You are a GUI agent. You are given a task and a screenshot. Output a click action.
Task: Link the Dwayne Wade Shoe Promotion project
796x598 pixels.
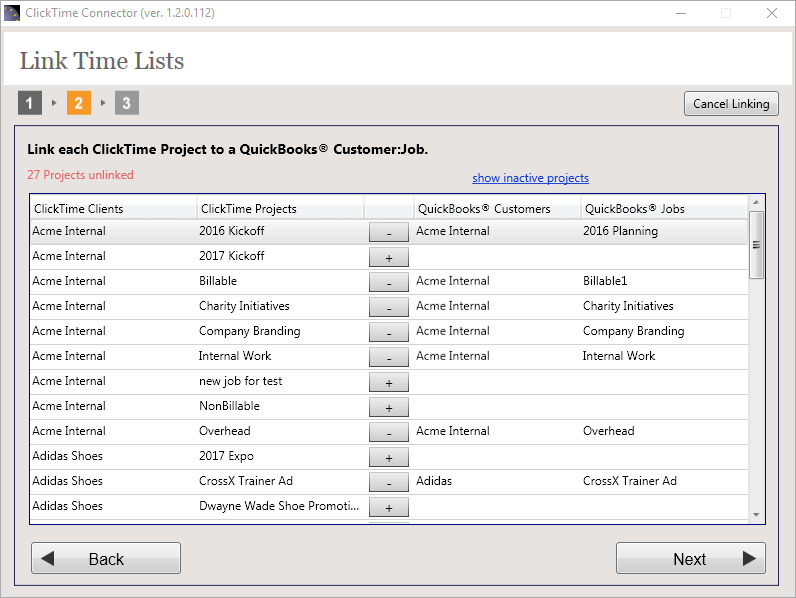[x=388, y=507]
